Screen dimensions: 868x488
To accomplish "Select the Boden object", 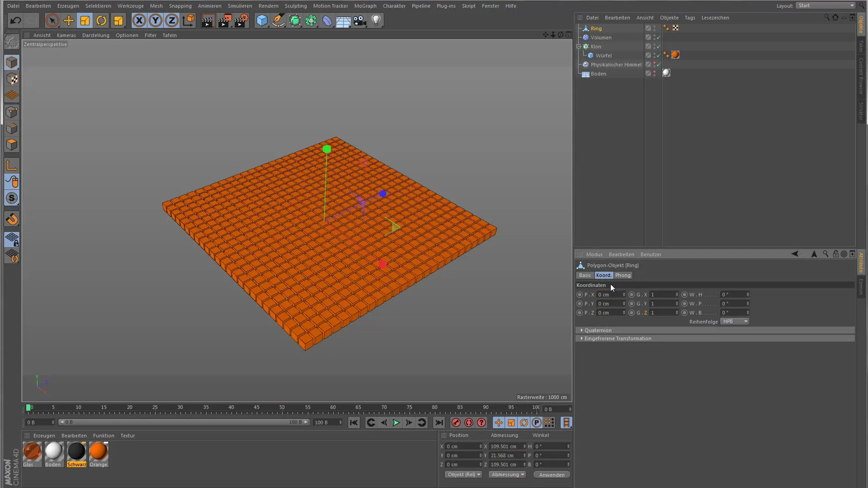I will (598, 74).
